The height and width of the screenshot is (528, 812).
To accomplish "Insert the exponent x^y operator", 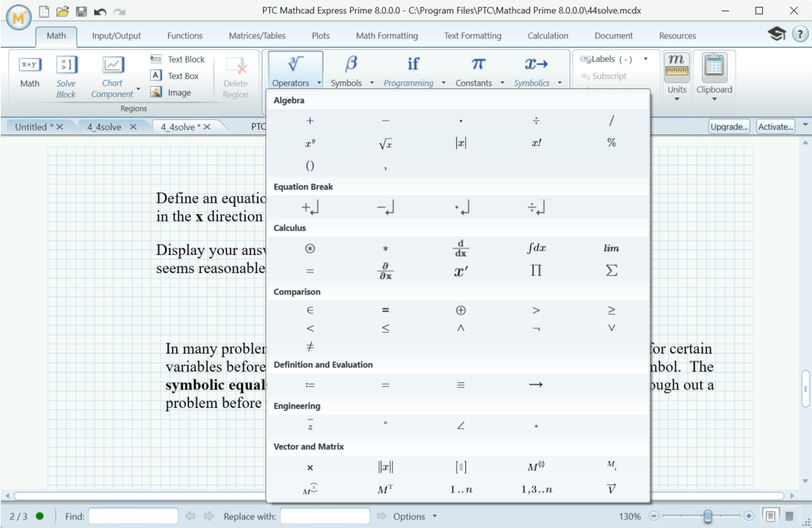I will click(310, 143).
